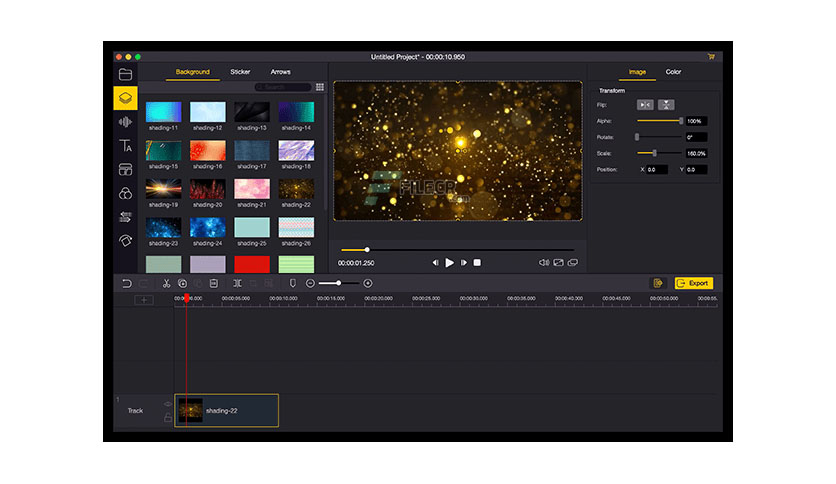
Task: Click the horizontal flip button
Action: click(645, 105)
